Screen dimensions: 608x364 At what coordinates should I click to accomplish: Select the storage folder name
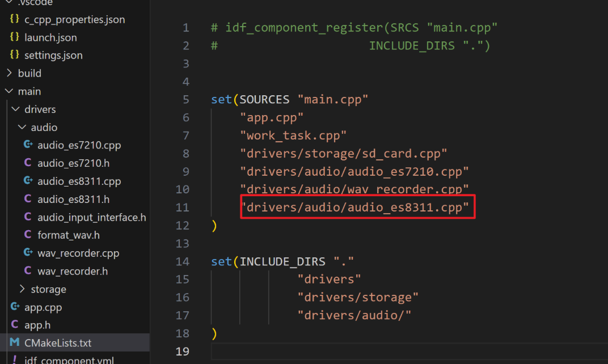(48, 290)
